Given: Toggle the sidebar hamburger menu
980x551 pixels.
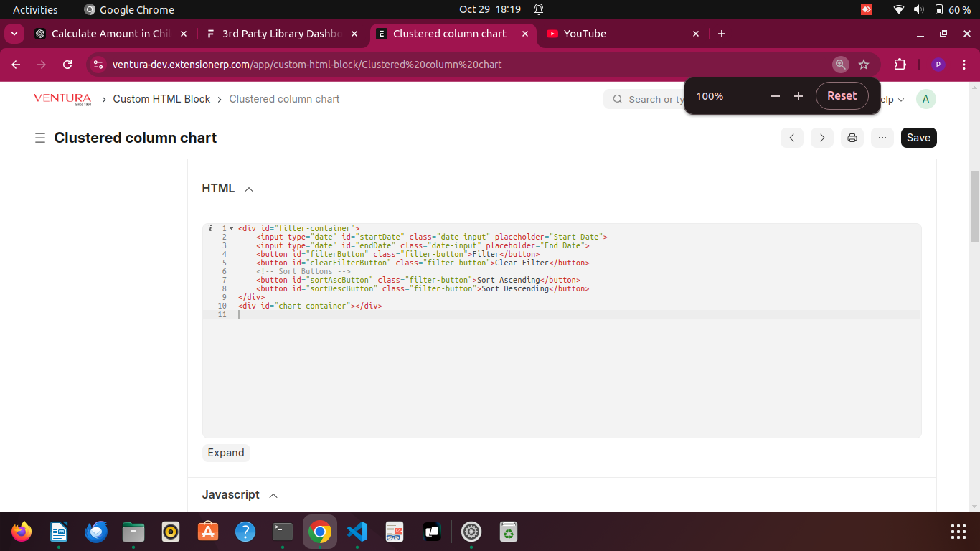Looking at the screenshot, I should [x=40, y=138].
